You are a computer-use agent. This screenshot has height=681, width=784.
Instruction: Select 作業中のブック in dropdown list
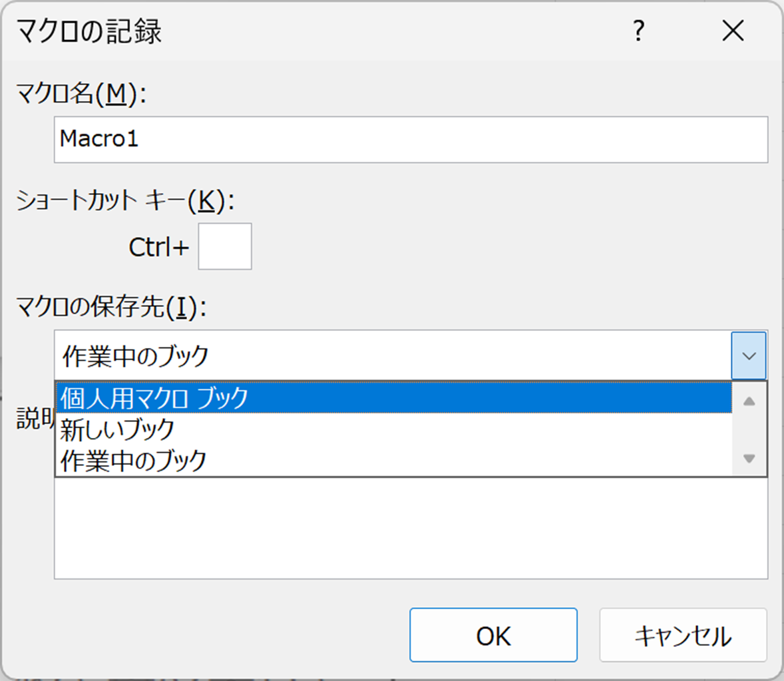click(x=393, y=460)
